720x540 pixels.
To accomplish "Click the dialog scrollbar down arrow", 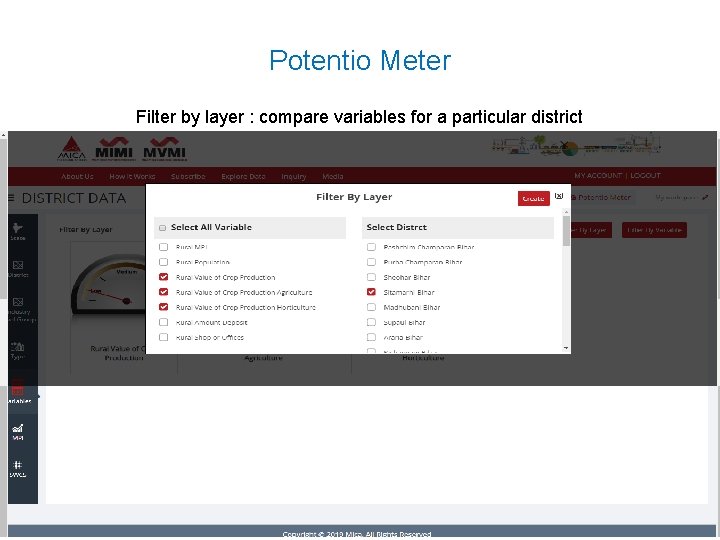I will tap(566, 348).
